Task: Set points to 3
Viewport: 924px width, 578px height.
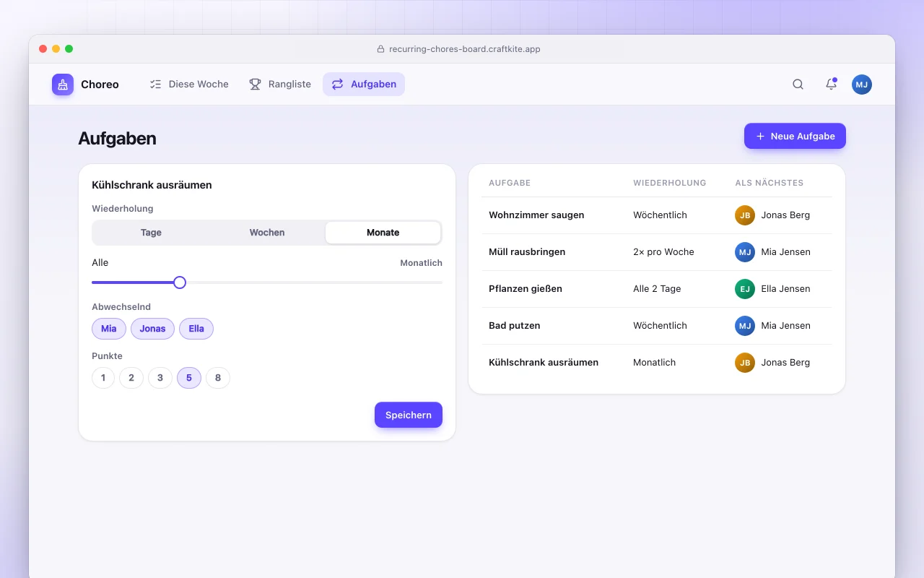Action: [x=160, y=378]
